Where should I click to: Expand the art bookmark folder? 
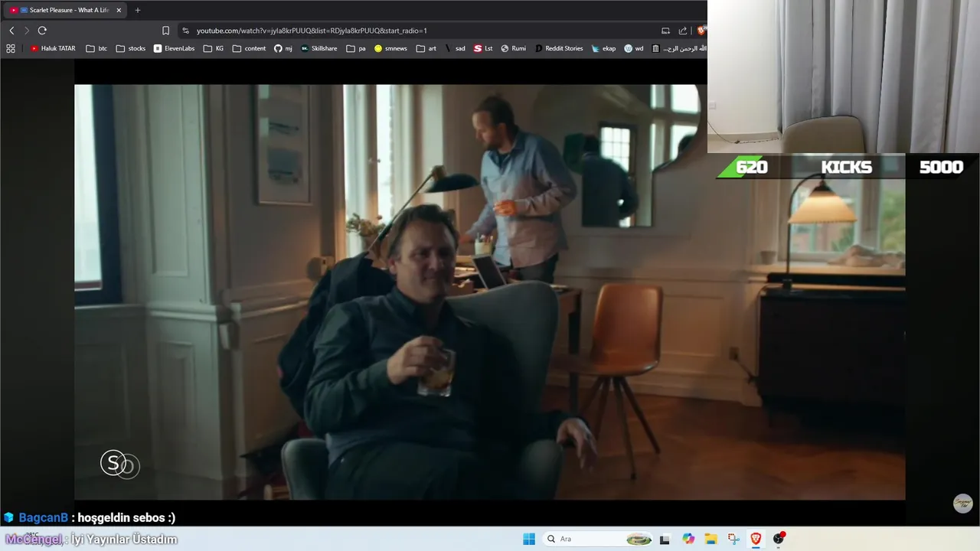426,48
